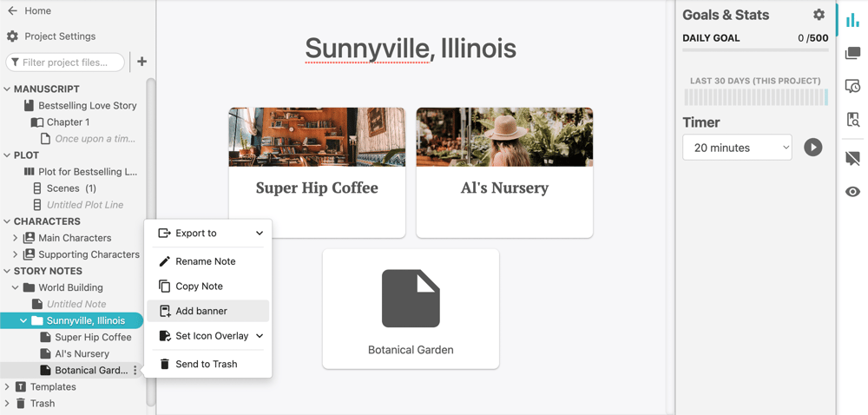Expand Supporting Characters group chevron
868x415 pixels.
click(x=15, y=254)
